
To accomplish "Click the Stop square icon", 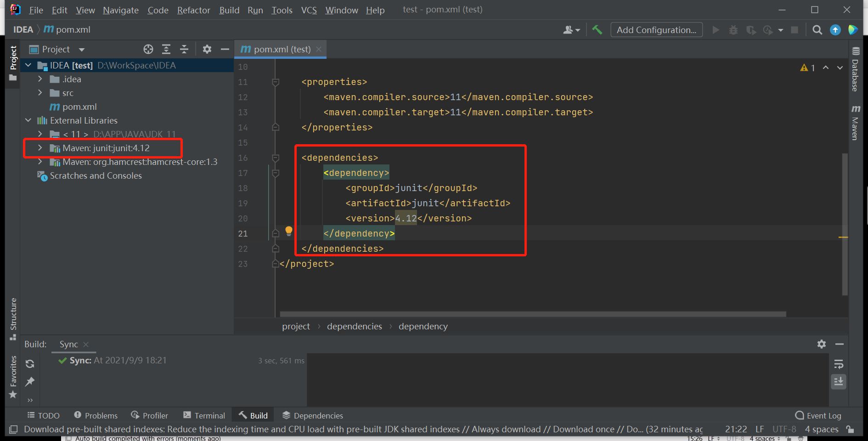I will tap(795, 30).
